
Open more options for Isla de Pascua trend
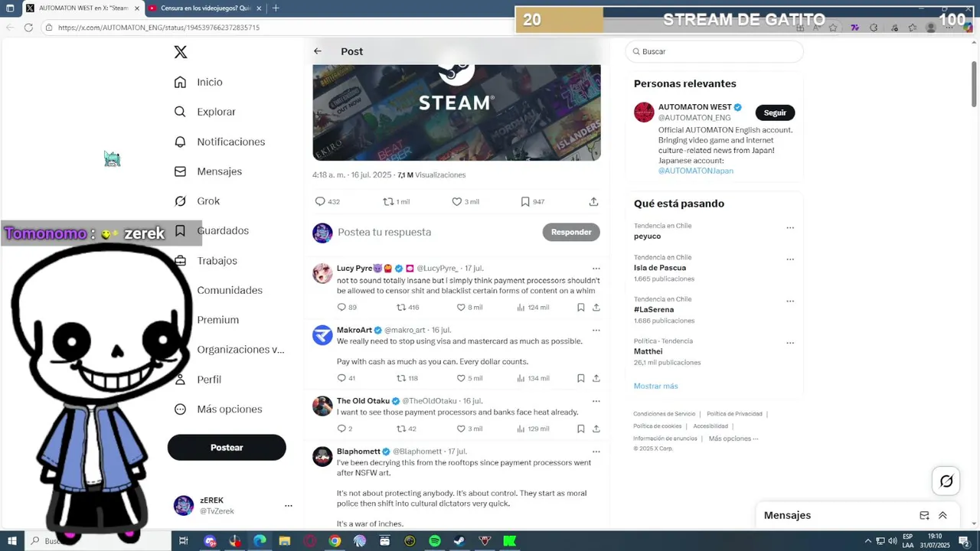790,259
